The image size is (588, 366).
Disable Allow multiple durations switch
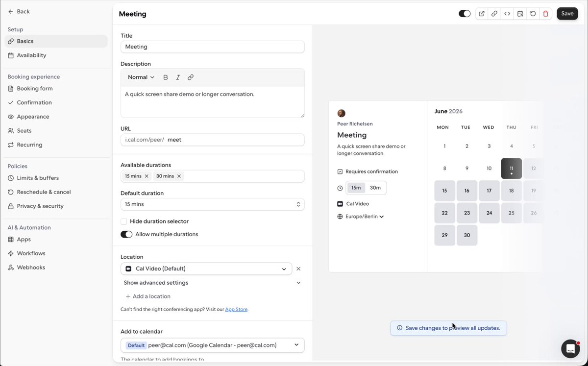tap(126, 234)
